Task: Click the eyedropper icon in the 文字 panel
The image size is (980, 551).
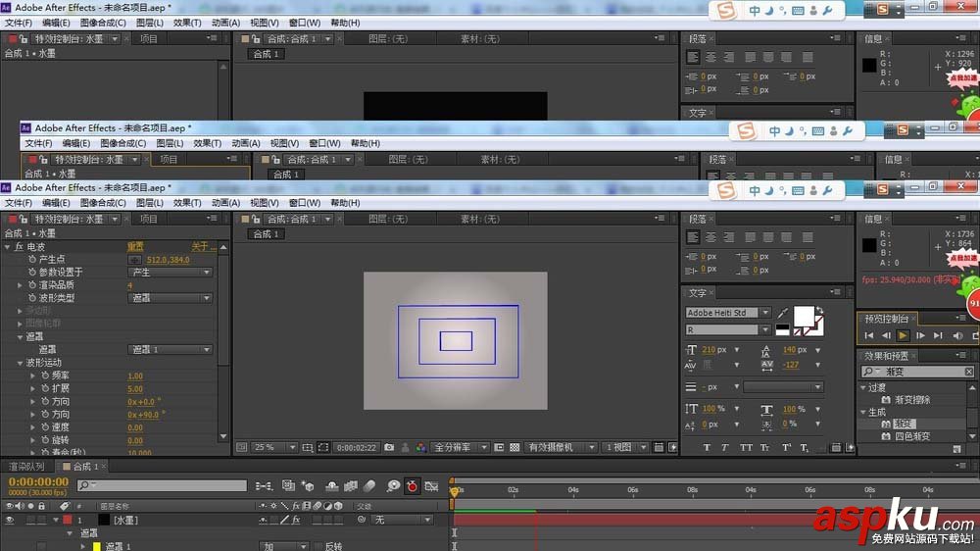Action: (782, 313)
